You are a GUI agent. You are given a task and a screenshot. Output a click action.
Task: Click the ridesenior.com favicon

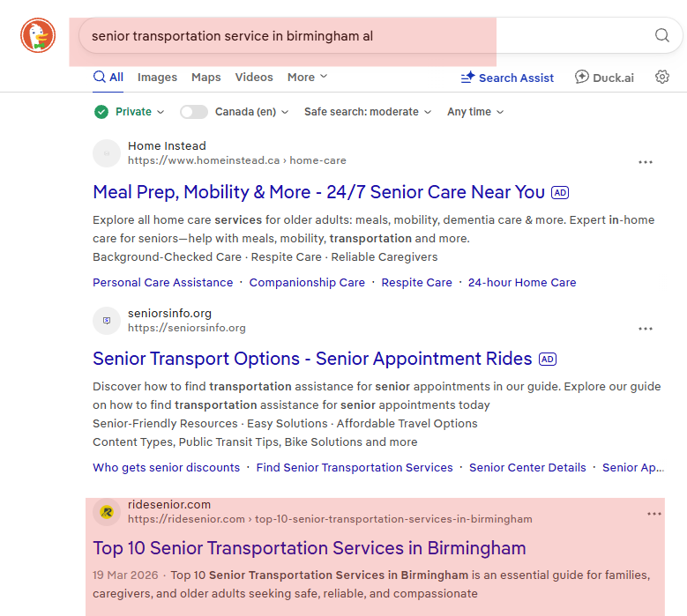107,511
